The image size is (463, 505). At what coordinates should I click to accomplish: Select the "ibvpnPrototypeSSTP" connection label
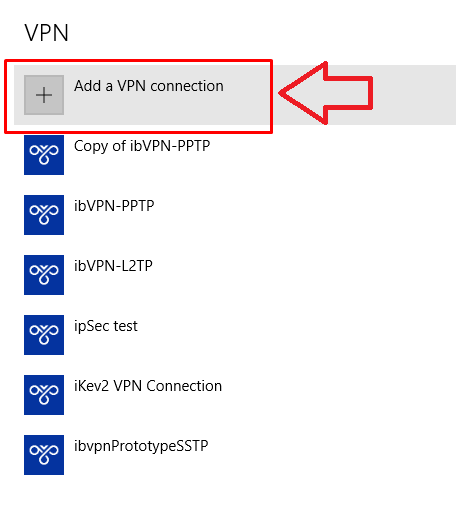141,446
